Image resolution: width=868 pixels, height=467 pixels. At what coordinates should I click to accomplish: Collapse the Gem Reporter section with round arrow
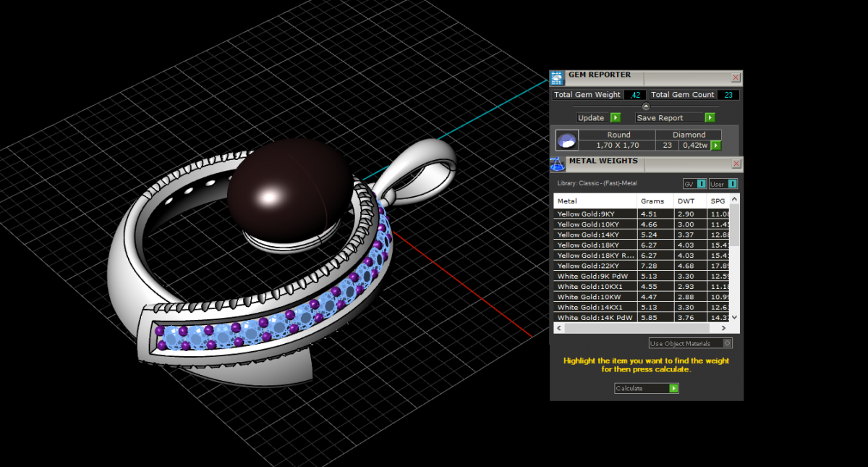point(646,106)
